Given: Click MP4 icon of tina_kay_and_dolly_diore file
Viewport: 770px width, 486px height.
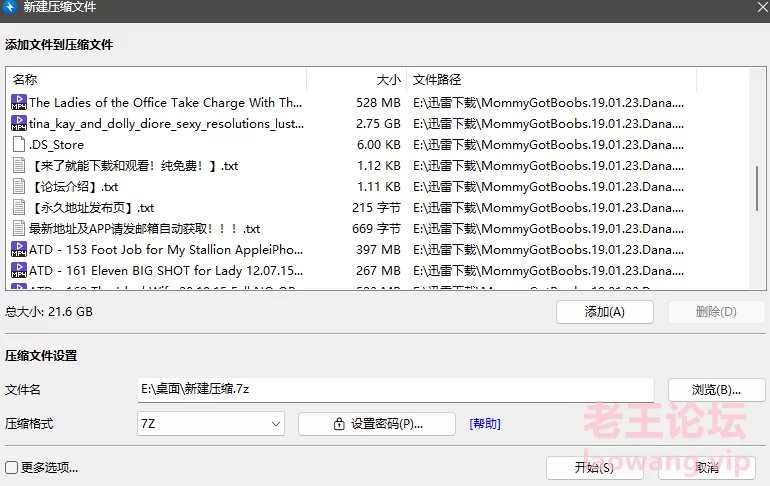Looking at the screenshot, I should click(19, 123).
